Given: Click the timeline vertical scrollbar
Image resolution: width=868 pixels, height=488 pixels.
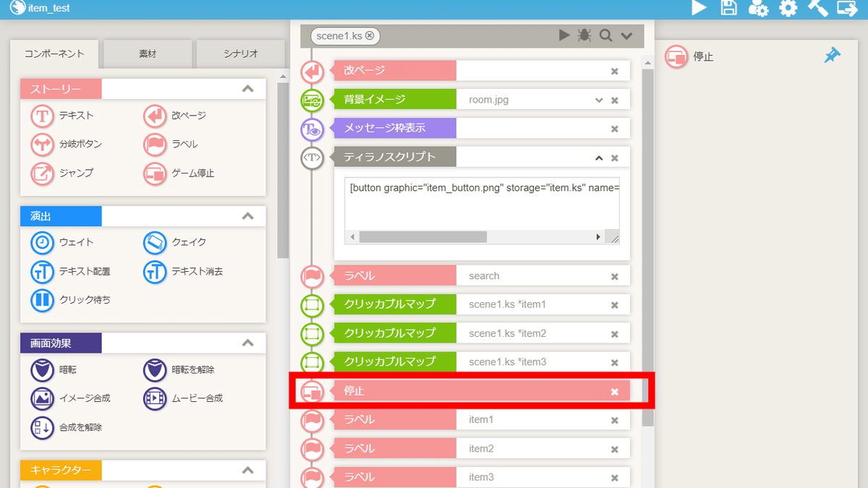Looking at the screenshot, I should click(x=647, y=246).
